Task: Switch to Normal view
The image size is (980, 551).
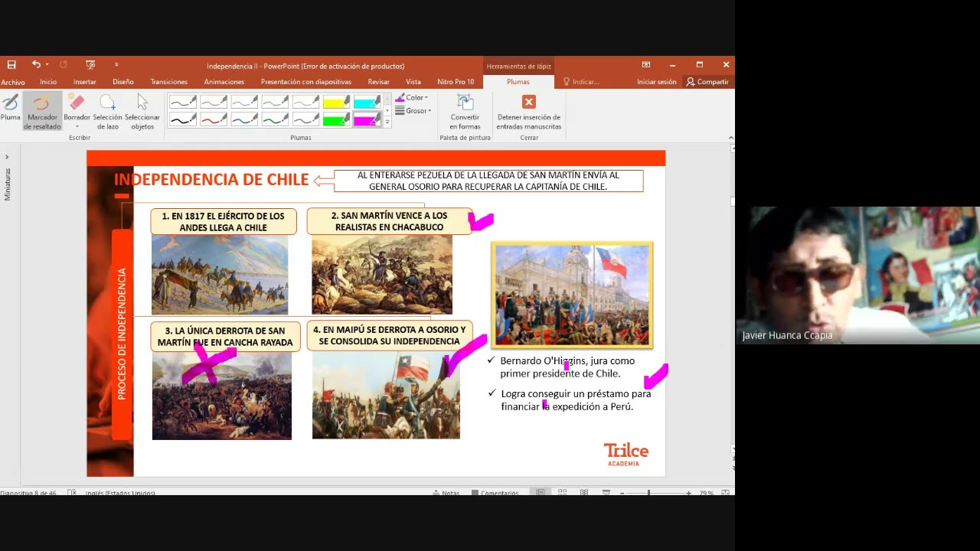Action: point(541,493)
